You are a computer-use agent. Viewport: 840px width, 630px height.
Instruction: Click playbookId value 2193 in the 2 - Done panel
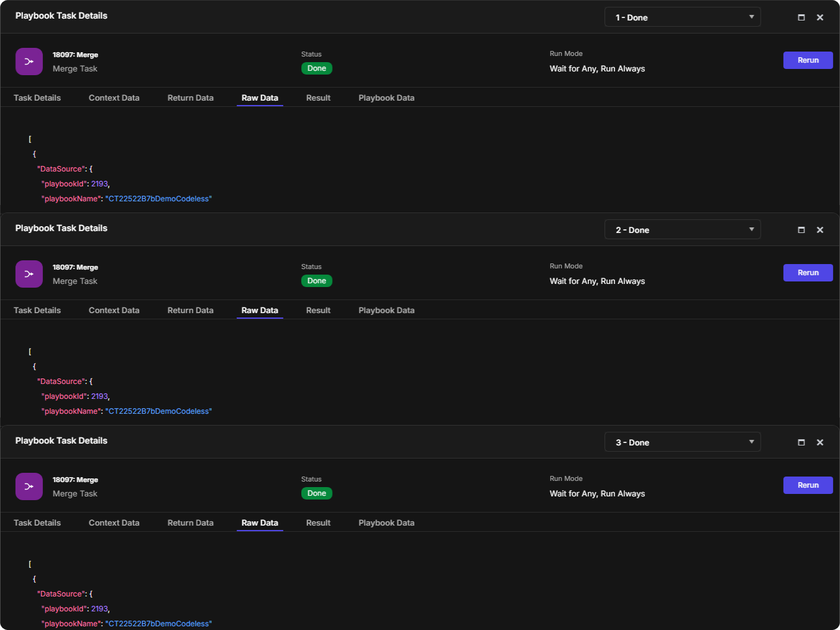(99, 396)
